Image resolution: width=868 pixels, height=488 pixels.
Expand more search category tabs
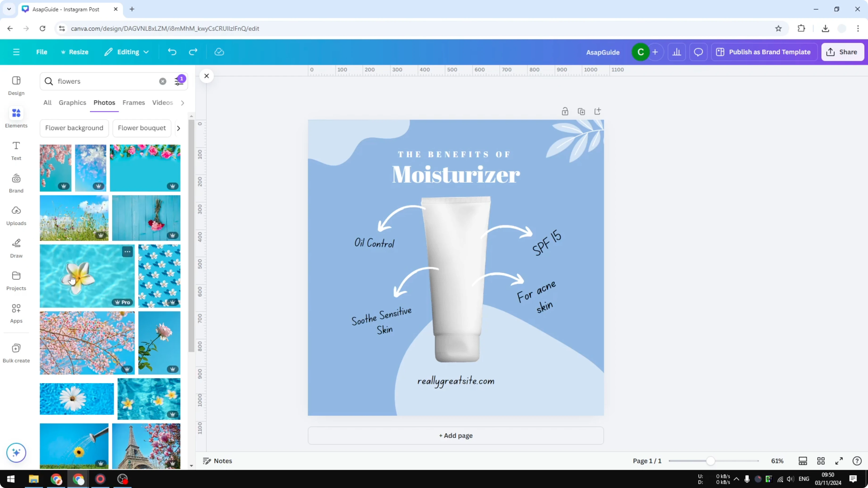pos(182,103)
